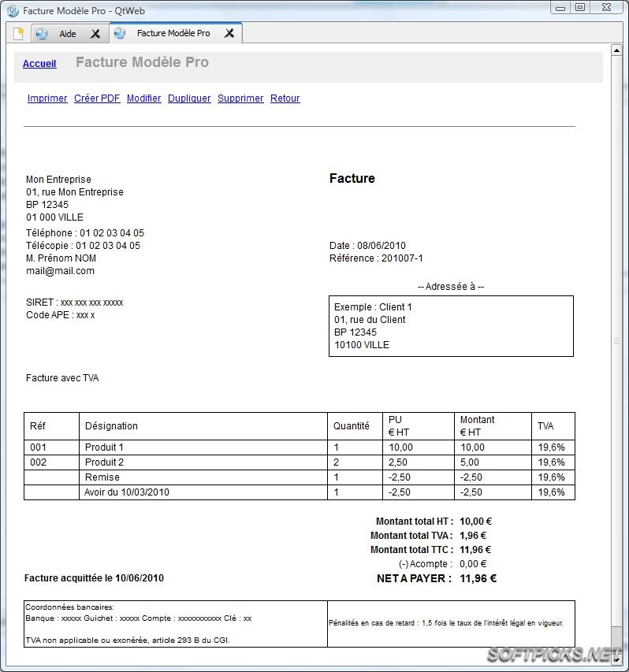This screenshot has height=672, width=629.
Task: Close the Facture Modèle Pro tab
Action: (x=229, y=33)
